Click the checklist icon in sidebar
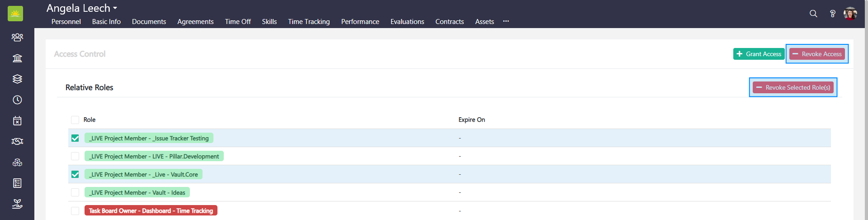The height and width of the screenshot is (220, 868). 17,183
